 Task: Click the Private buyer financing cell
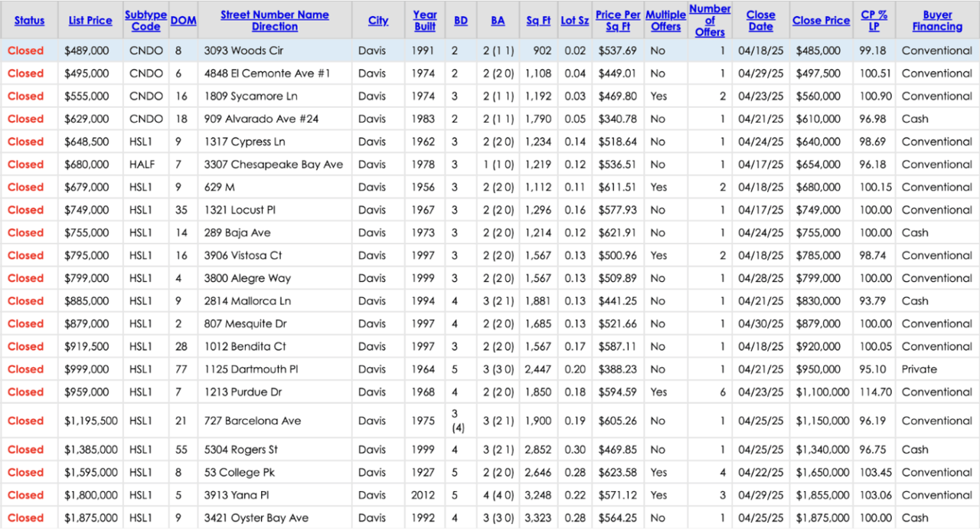[x=919, y=369]
